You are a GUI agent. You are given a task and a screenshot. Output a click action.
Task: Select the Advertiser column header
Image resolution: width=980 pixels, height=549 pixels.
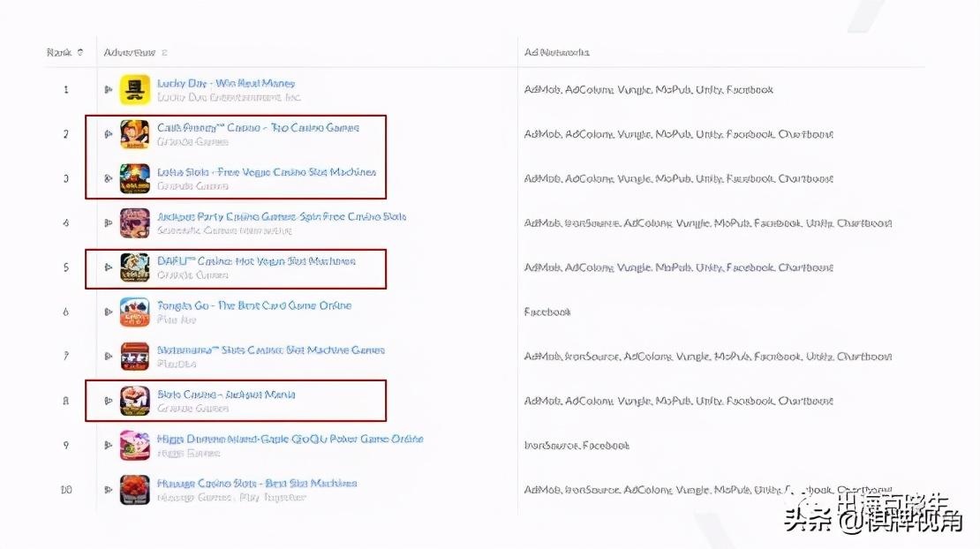[x=130, y=52]
